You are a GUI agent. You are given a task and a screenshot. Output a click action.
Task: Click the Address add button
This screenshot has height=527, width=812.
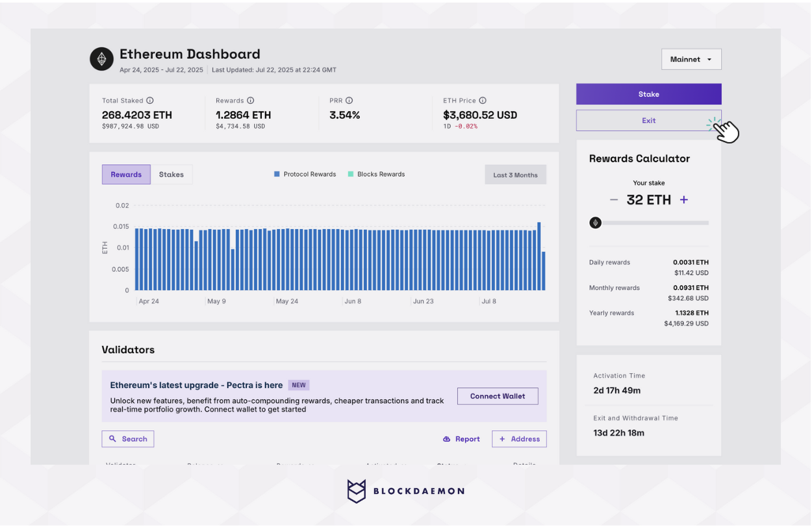[519, 439]
